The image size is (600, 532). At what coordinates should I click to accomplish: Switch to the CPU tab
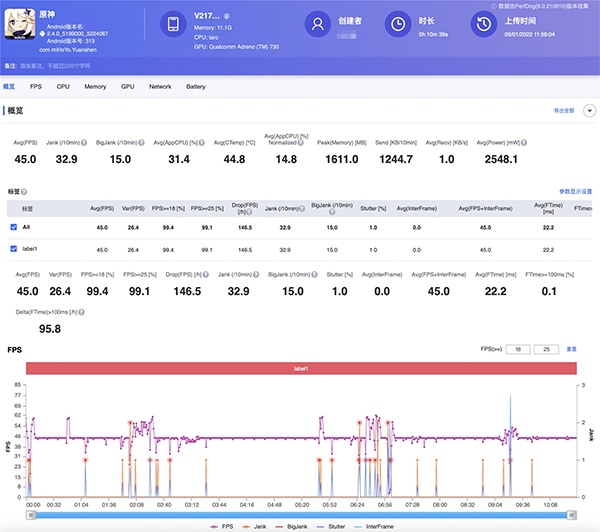63,87
